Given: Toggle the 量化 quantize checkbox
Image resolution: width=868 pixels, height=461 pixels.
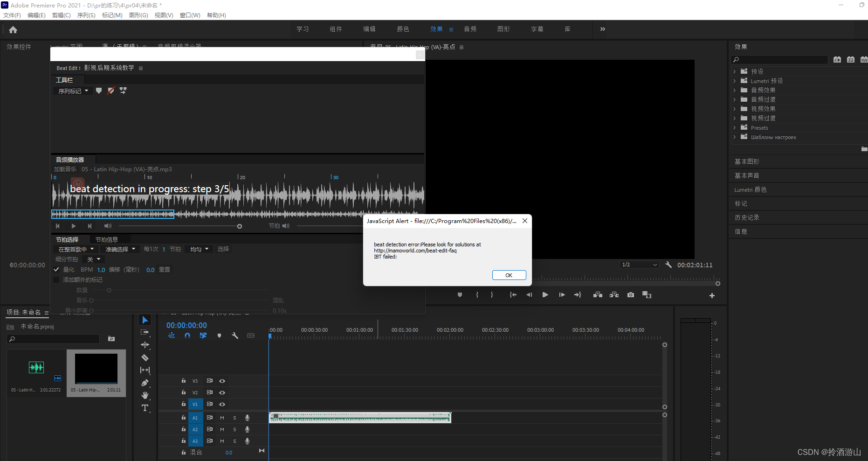Looking at the screenshot, I should (x=56, y=270).
